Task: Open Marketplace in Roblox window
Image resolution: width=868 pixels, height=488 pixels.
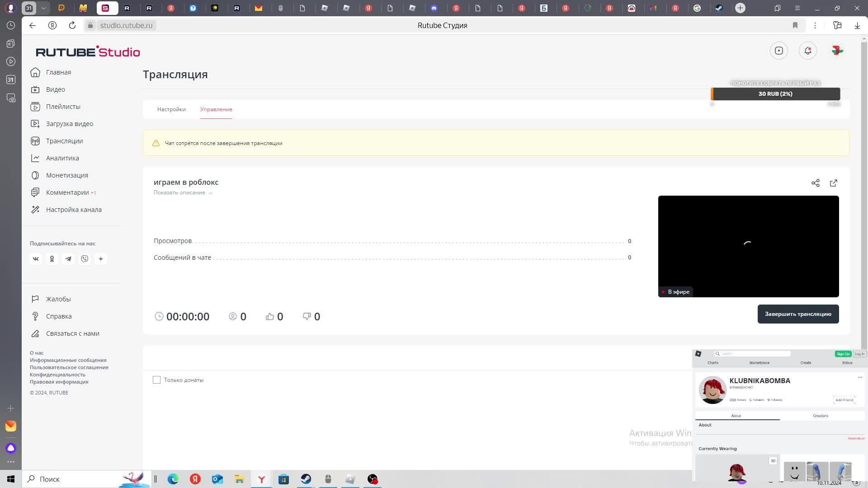Action: click(759, 363)
